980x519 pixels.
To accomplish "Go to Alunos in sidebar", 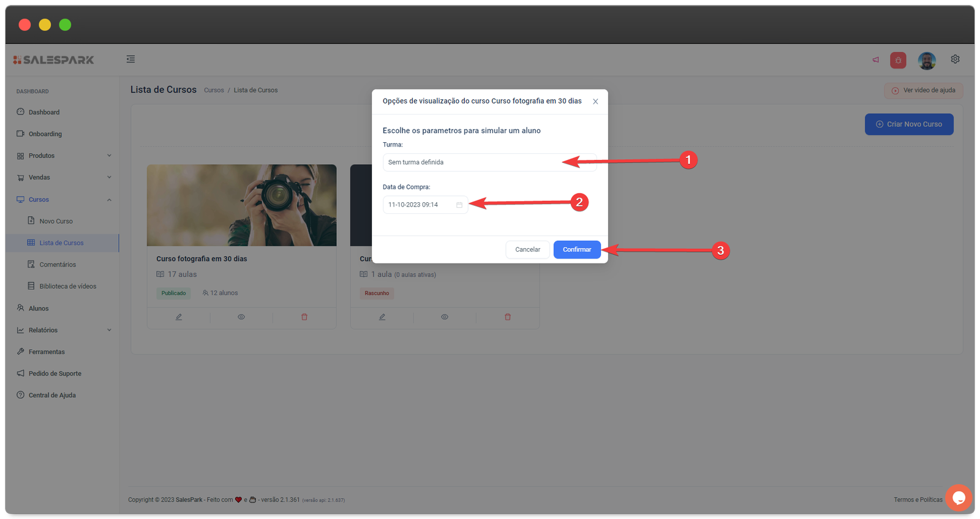I will click(x=39, y=308).
